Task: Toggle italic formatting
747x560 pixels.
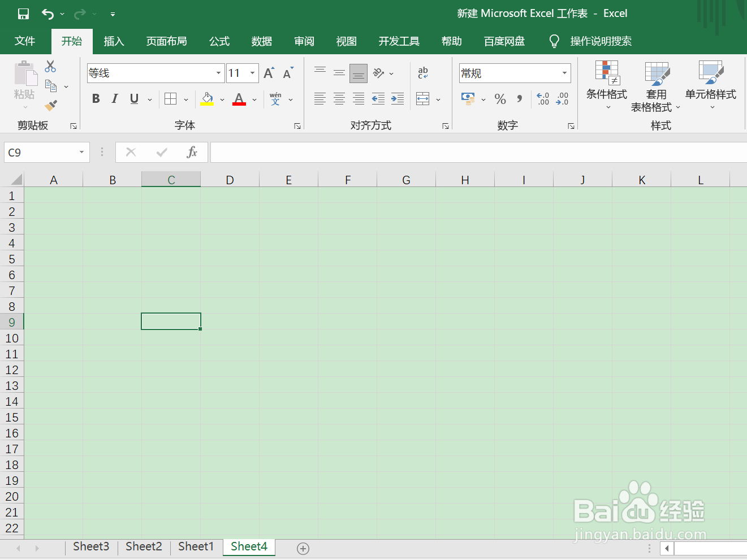Action: pyautogui.click(x=115, y=99)
